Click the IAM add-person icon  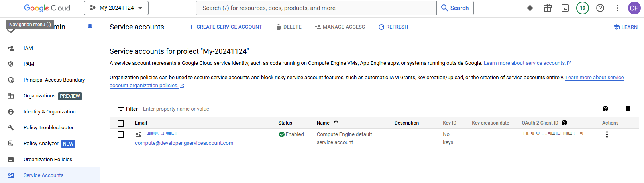(11, 48)
